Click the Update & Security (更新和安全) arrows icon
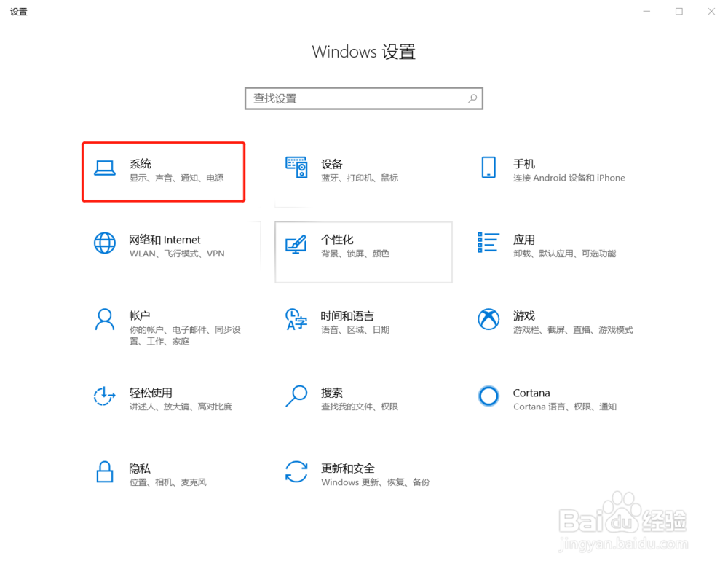The height and width of the screenshot is (569, 728). tap(296, 472)
